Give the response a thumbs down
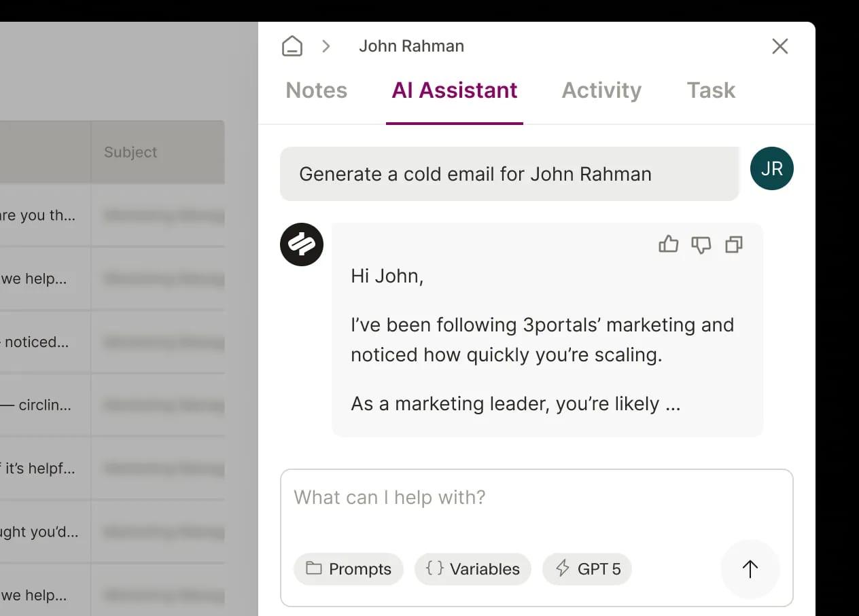The width and height of the screenshot is (859, 616). (x=701, y=244)
